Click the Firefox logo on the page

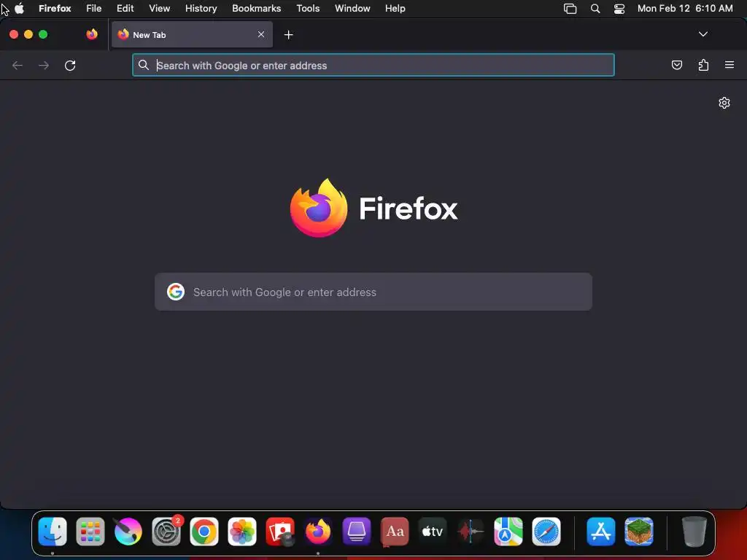point(319,208)
